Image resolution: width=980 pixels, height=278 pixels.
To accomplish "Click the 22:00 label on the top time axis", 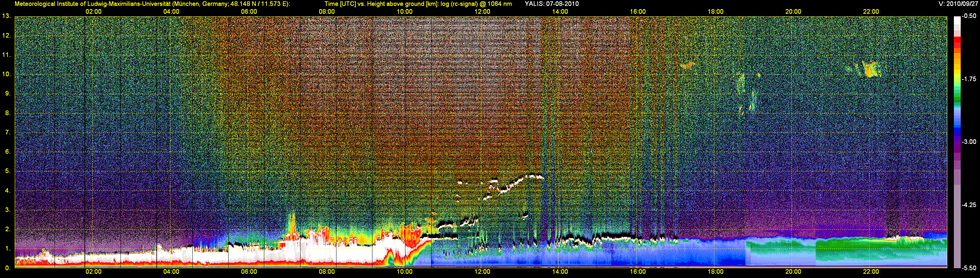I will coord(871,11).
